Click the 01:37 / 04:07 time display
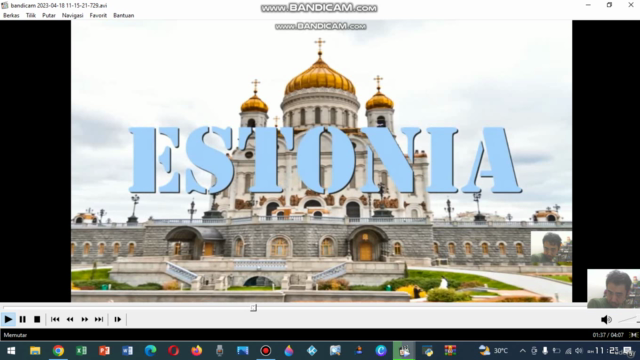The width and height of the screenshot is (640, 360). coord(608,335)
